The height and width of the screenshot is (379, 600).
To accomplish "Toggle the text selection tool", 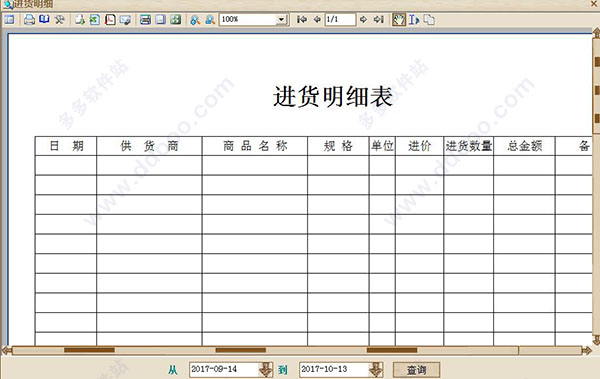I will 414,20.
